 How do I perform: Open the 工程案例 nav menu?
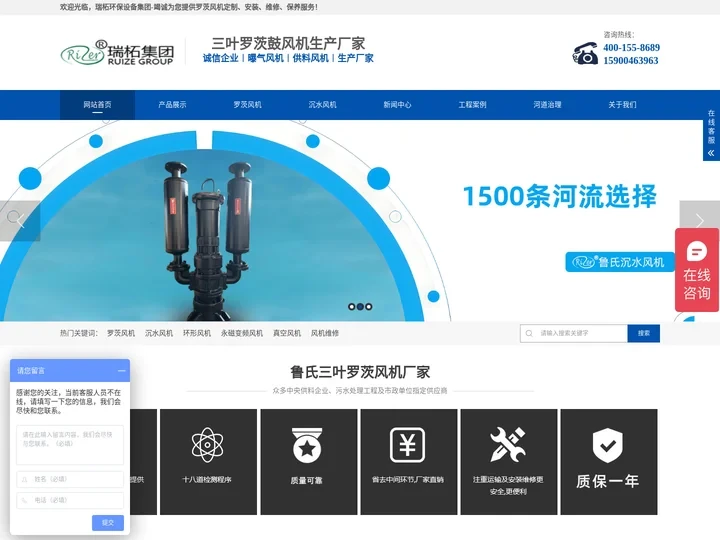pyautogui.click(x=472, y=105)
